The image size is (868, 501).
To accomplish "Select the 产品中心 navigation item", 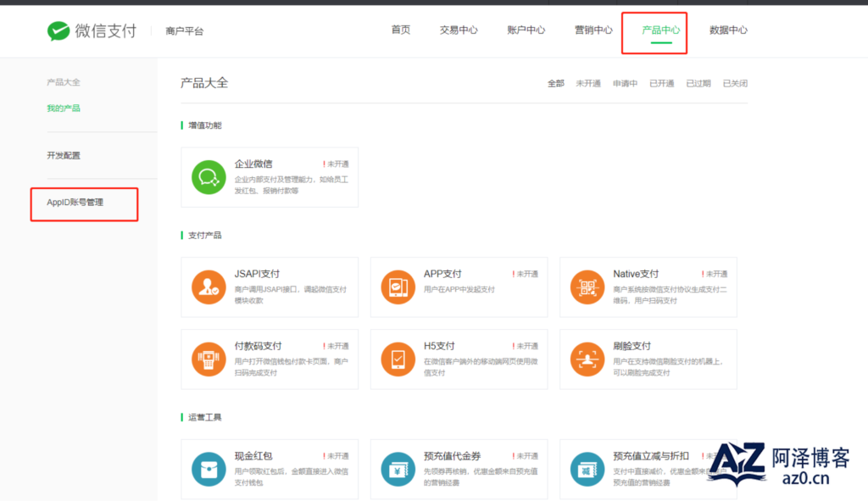I will [661, 30].
